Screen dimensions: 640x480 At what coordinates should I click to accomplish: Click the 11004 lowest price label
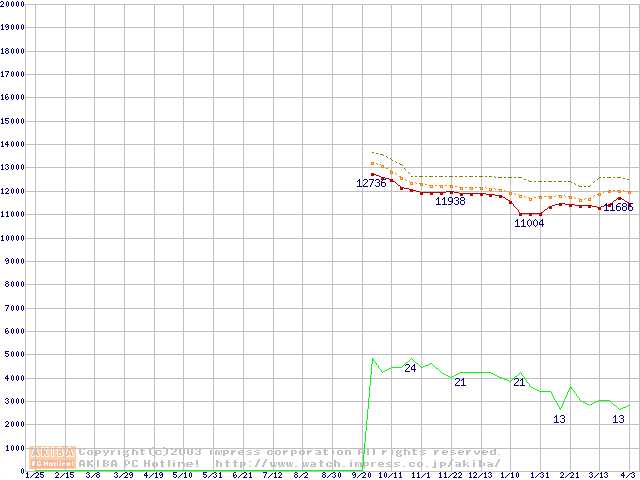pos(529,223)
